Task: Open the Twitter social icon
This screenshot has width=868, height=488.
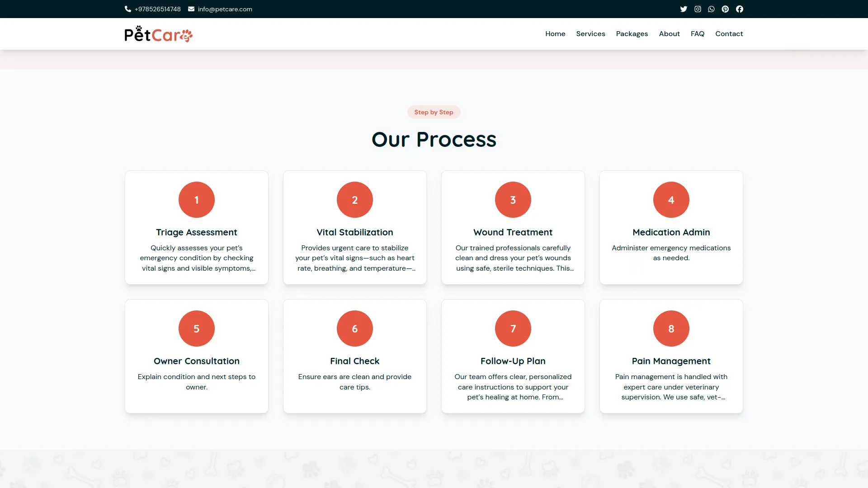Action: pos(684,9)
